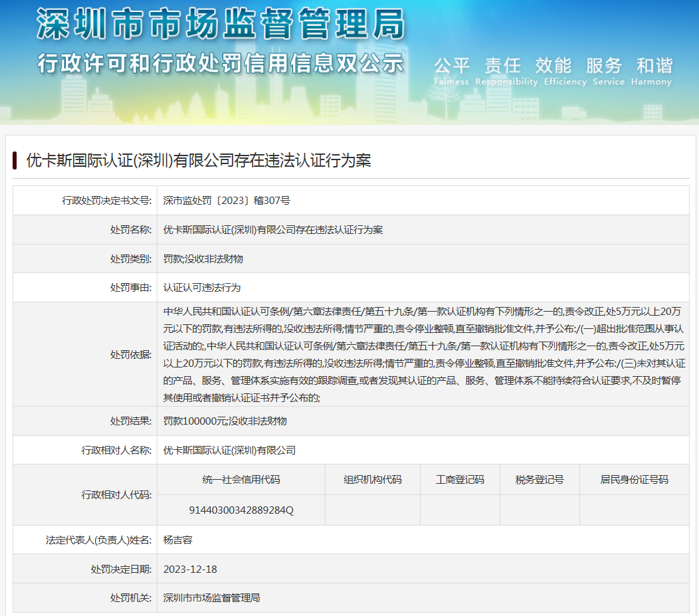The width and height of the screenshot is (699, 616).
Task: Click the 处罚名称 value cell
Action: click(x=273, y=230)
